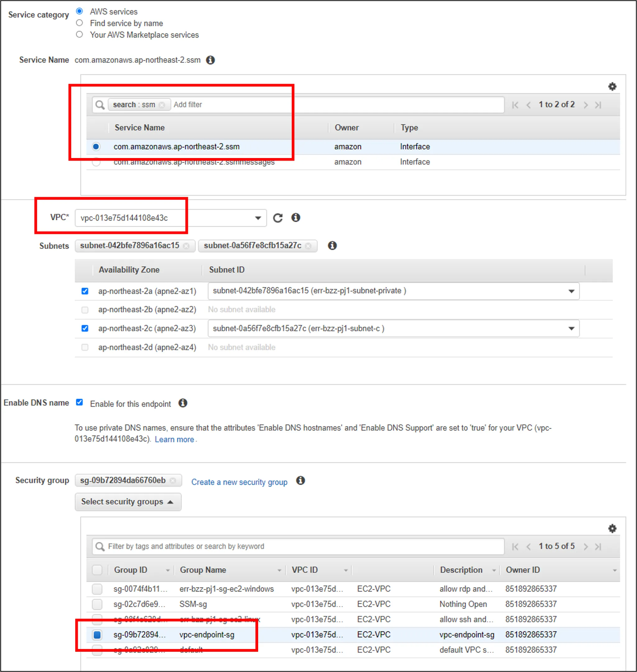637x672 pixels.
Task: Open the VPC dropdown
Action: pyautogui.click(x=258, y=218)
